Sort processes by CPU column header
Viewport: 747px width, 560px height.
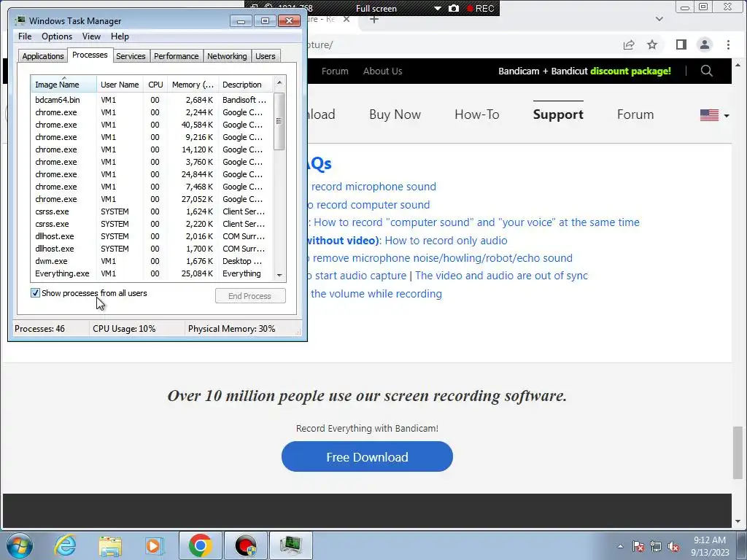(x=155, y=85)
